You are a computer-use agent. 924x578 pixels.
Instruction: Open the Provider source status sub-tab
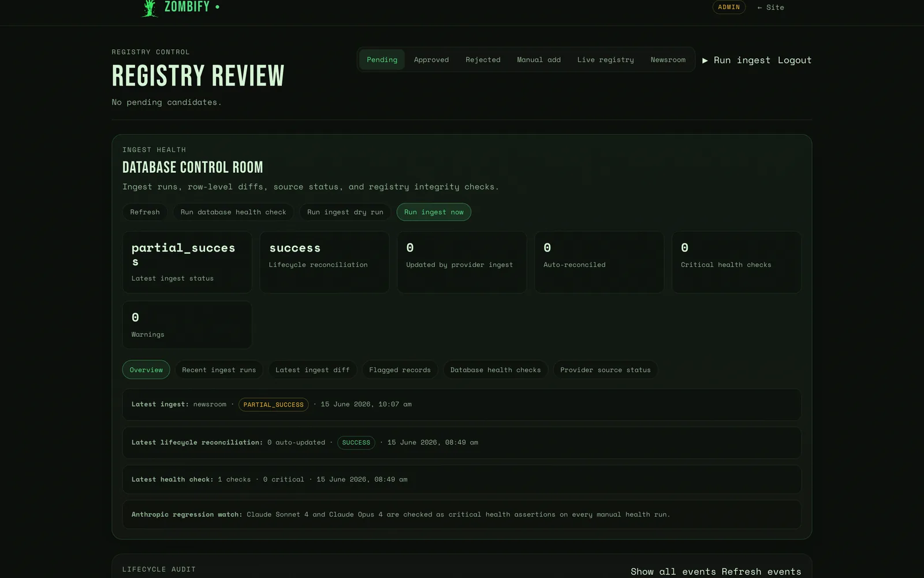(x=605, y=370)
